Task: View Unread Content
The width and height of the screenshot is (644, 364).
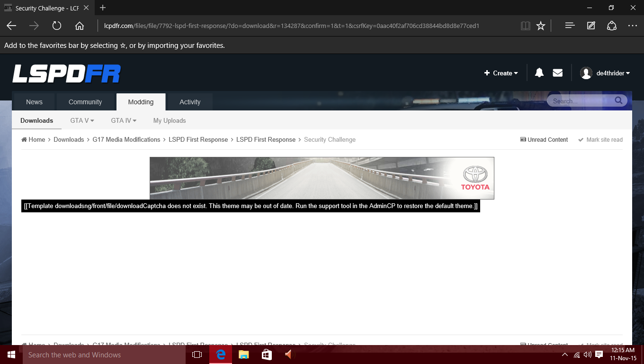Action: coord(544,139)
